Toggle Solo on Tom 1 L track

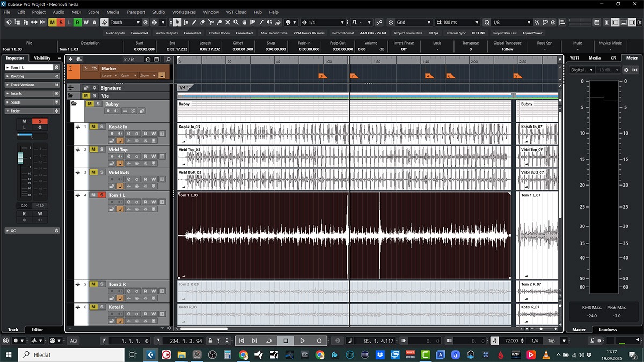pyautogui.click(x=101, y=195)
